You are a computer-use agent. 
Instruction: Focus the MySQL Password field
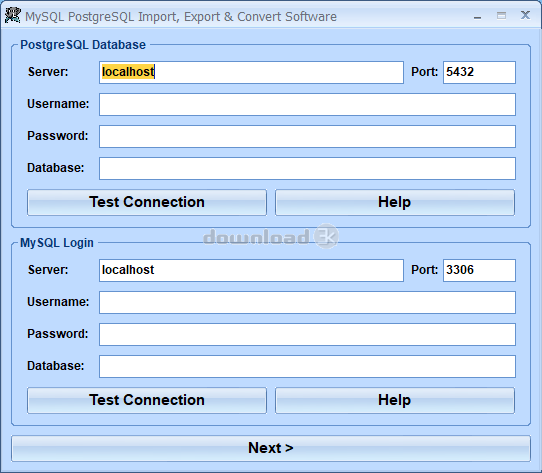[x=307, y=334]
